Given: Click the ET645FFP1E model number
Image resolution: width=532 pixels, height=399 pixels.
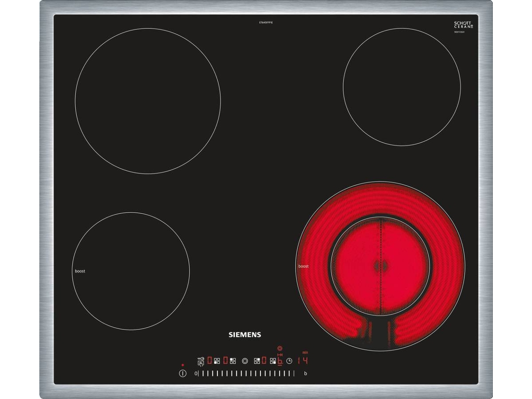Looking at the screenshot, I should click(x=266, y=22).
